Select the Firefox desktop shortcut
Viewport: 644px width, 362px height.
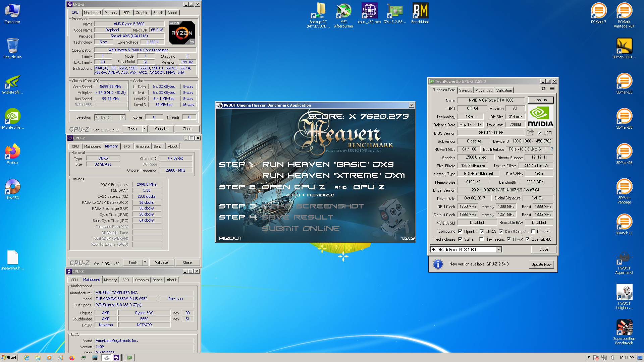12,154
